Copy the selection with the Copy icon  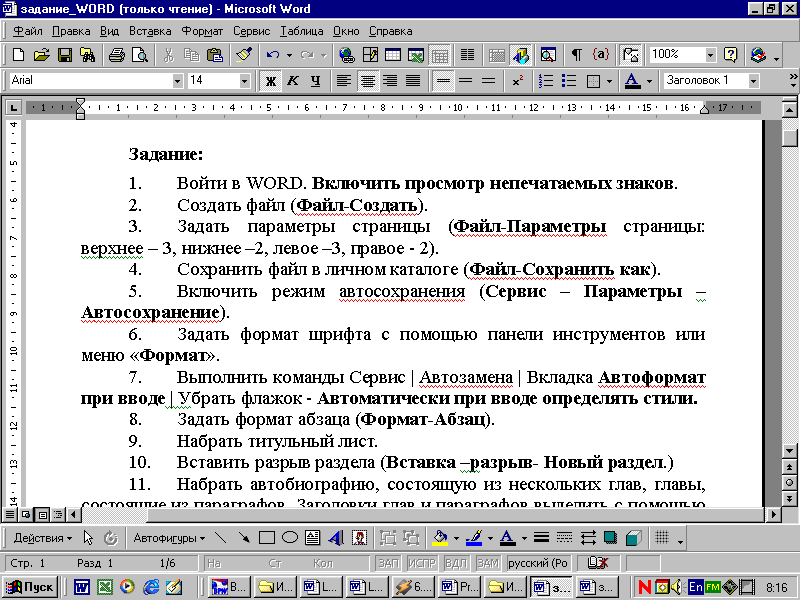[x=192, y=55]
